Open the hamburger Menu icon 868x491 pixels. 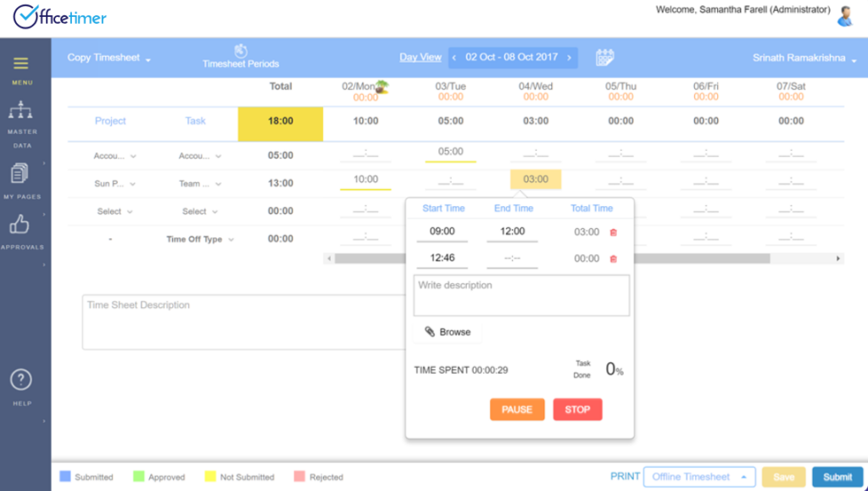point(20,64)
